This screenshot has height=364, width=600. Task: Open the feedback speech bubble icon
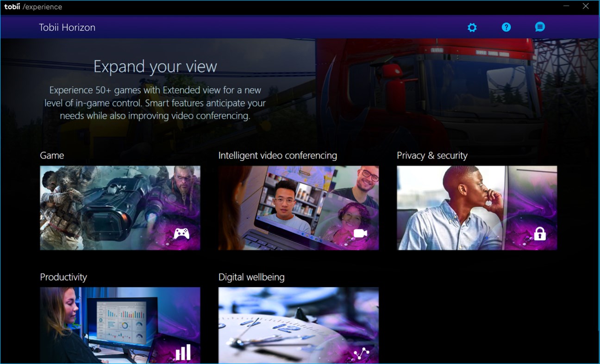click(x=540, y=27)
